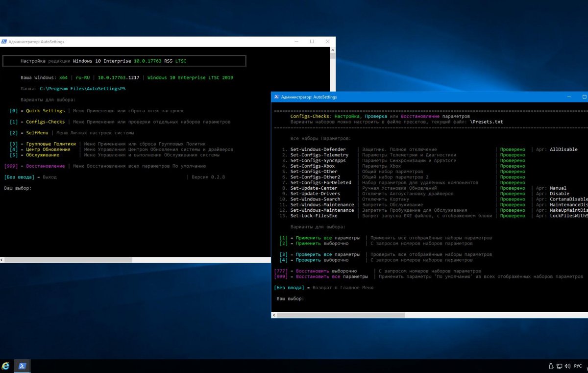Image resolution: width=588 pixels, height=373 pixels.
Task: Click 'Проверено' status in the Set-Configs-Xbox row
Action: 513,166
